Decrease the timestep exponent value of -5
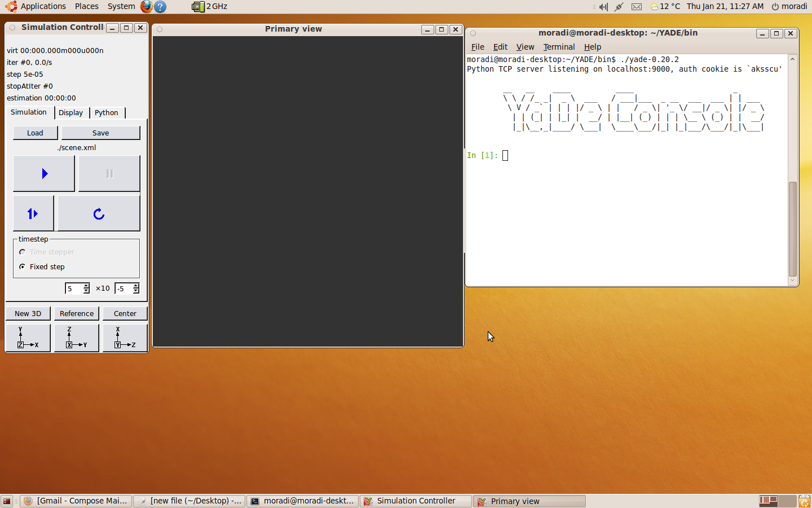Screen dimensions: 812x508 (136, 291)
